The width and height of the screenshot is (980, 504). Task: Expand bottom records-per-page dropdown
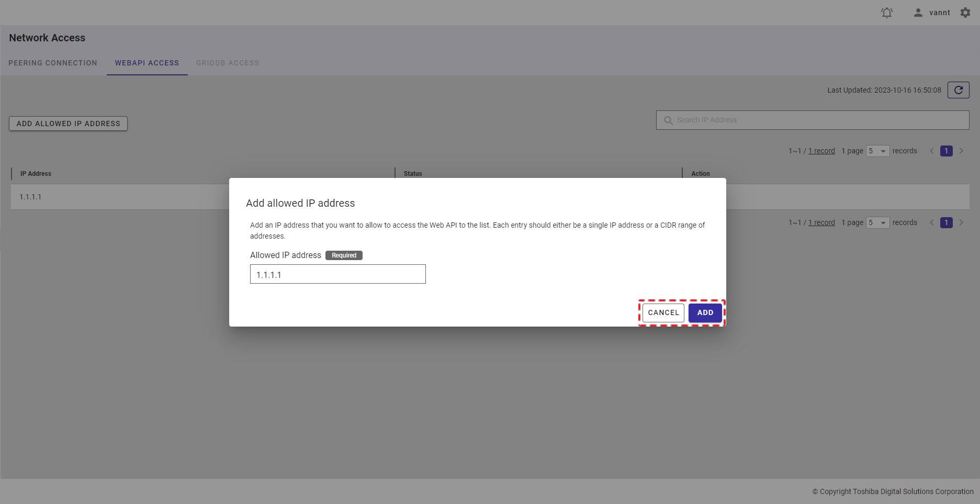tap(877, 222)
